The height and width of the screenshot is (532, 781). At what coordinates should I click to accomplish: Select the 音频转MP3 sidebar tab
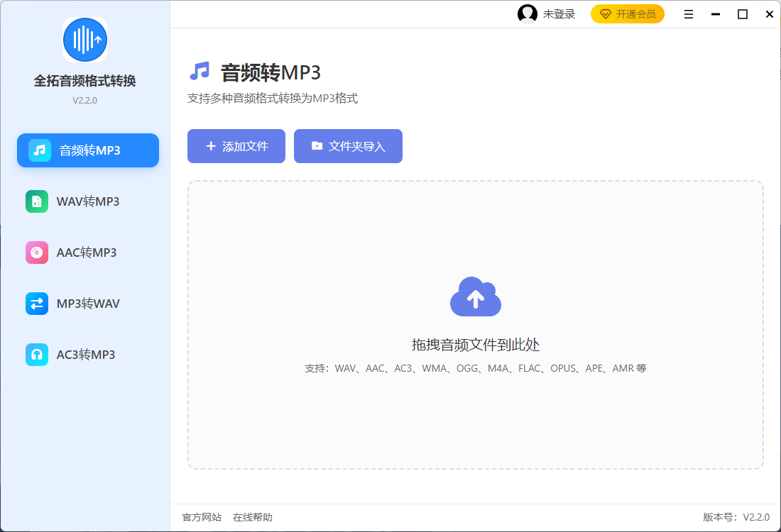click(89, 150)
